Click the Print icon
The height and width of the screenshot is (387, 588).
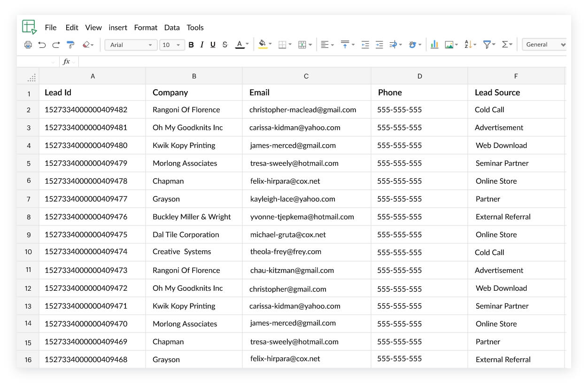(28, 45)
